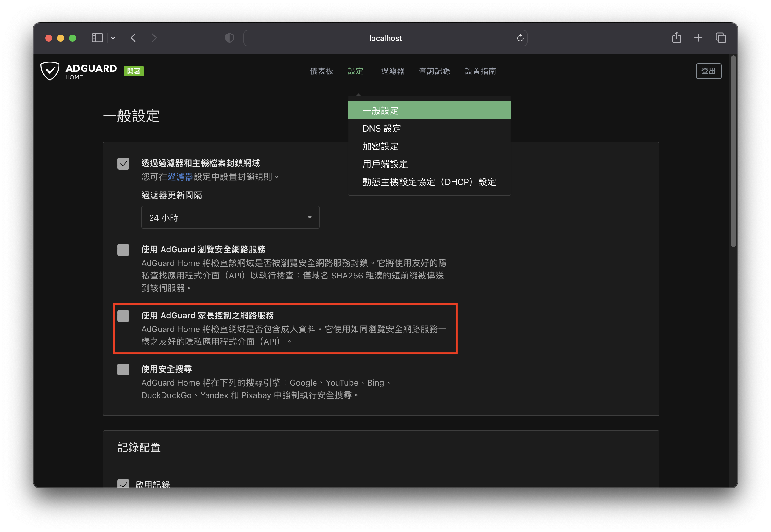The height and width of the screenshot is (532, 771).
Task: Open the 設定 navigation tab
Action: coord(355,71)
